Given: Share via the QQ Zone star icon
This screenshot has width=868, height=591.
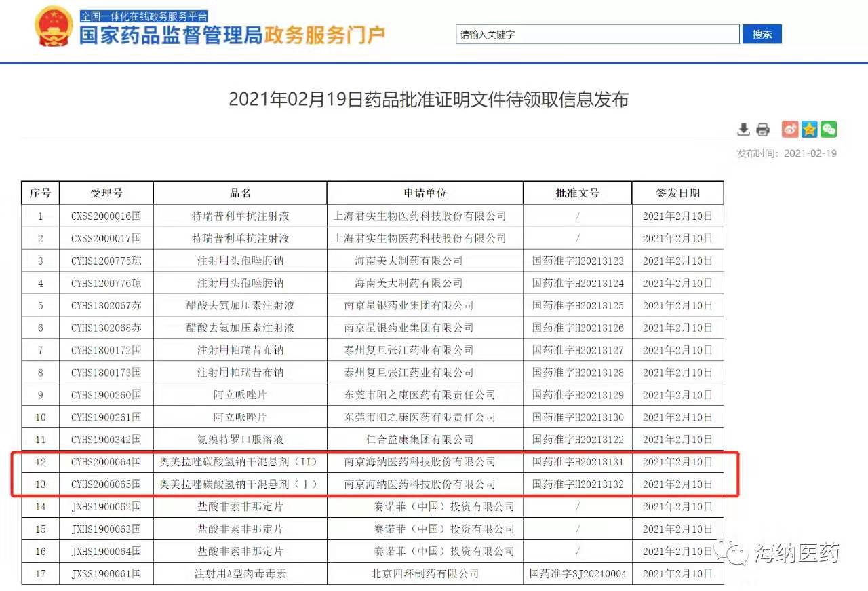Looking at the screenshot, I should click(x=809, y=129).
